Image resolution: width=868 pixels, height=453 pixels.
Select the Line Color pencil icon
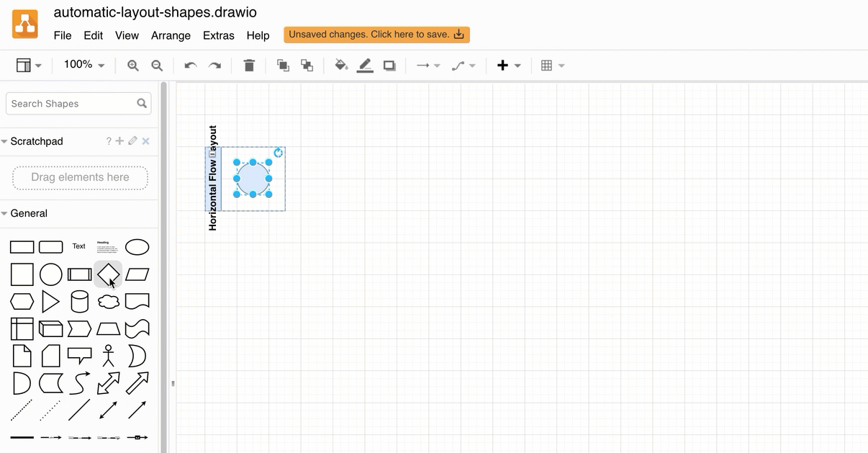[364, 65]
